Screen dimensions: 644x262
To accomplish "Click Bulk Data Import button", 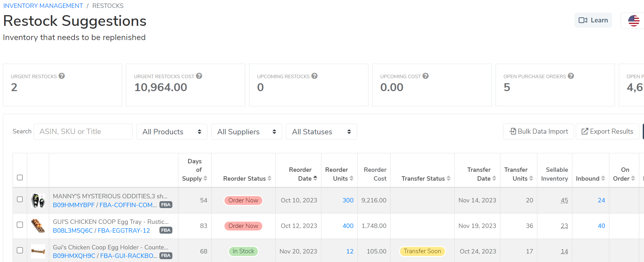I will (539, 131).
